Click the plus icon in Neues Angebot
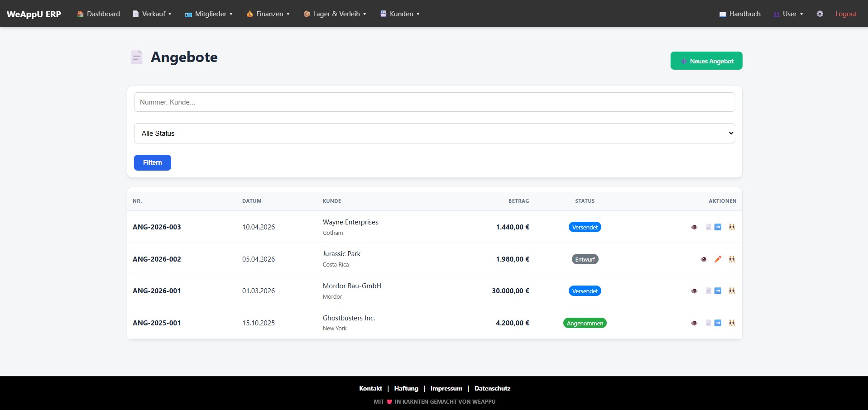The width and height of the screenshot is (868, 410). pyautogui.click(x=684, y=61)
